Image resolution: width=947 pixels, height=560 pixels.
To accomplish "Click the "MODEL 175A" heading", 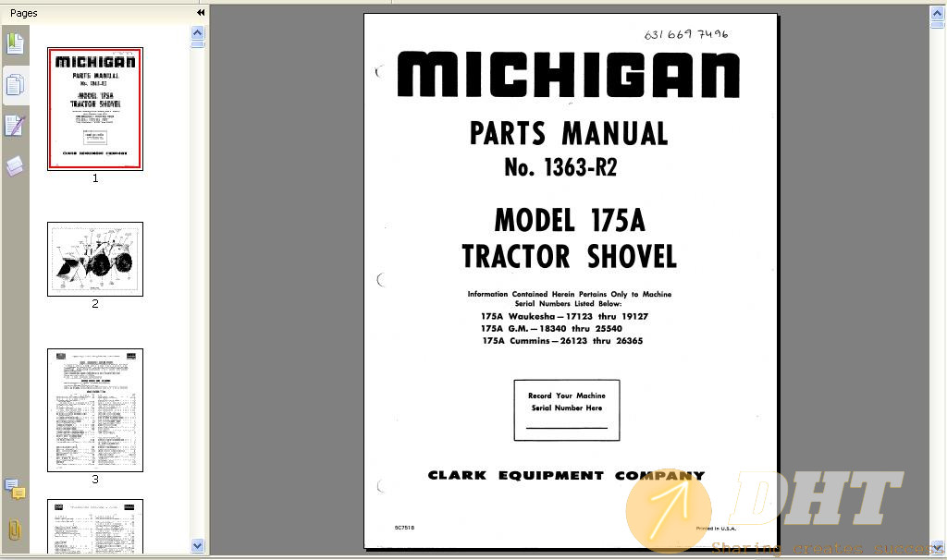I will 570,220.
